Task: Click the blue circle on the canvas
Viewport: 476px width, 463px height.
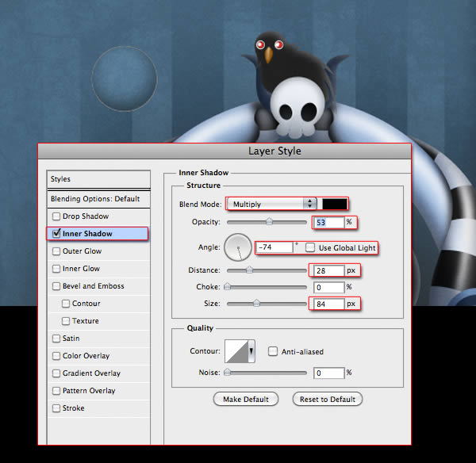Action: coord(125,78)
